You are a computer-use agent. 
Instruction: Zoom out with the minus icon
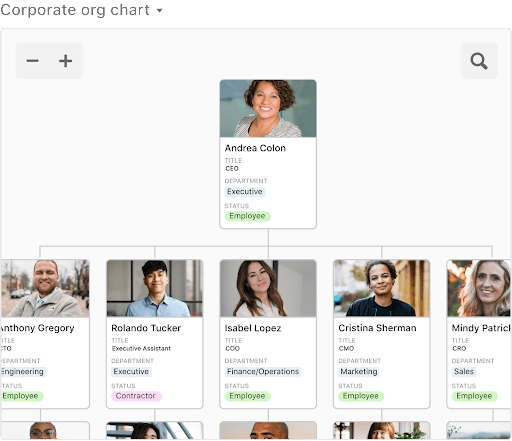coord(33,61)
